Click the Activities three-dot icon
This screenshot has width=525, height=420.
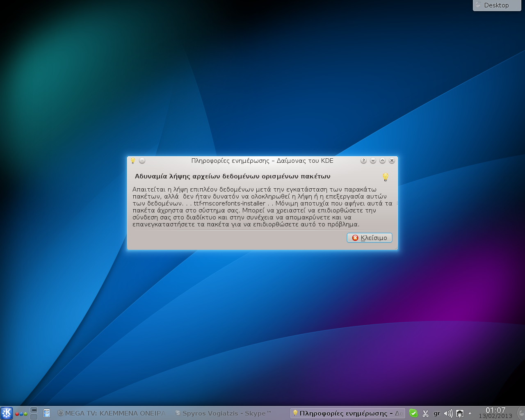coord(21,414)
